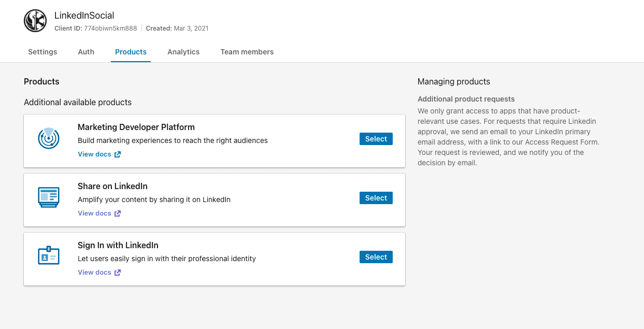Screen dimensions: 644x329
Task: Choose Select for Sign In with LinkedIn
Action: point(376,257)
